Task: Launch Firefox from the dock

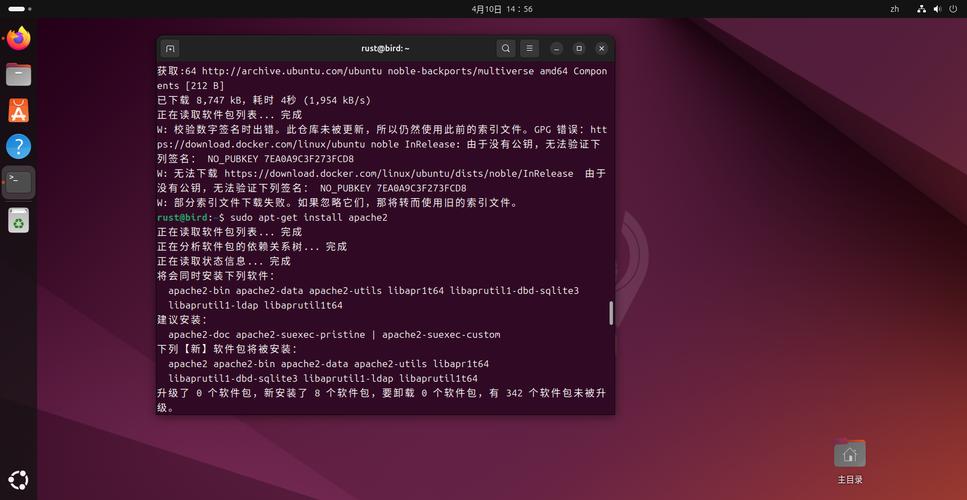Action: 18,39
